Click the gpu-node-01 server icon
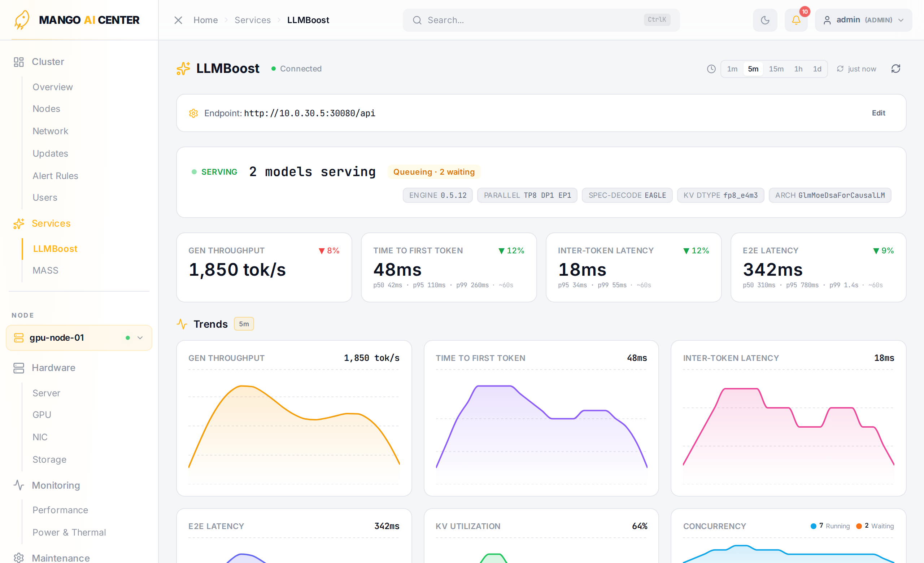This screenshot has width=924, height=563. (19, 338)
